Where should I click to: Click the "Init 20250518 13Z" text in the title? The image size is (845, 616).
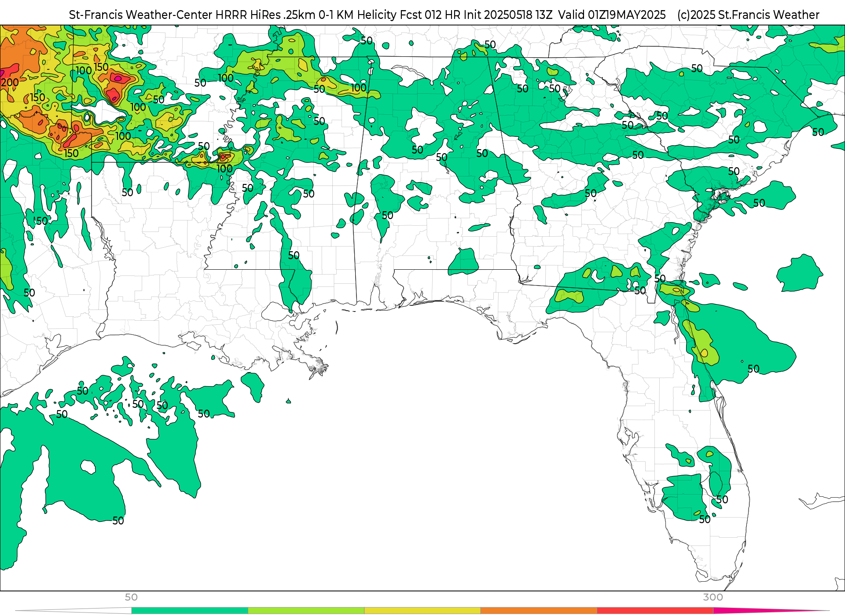tap(508, 15)
